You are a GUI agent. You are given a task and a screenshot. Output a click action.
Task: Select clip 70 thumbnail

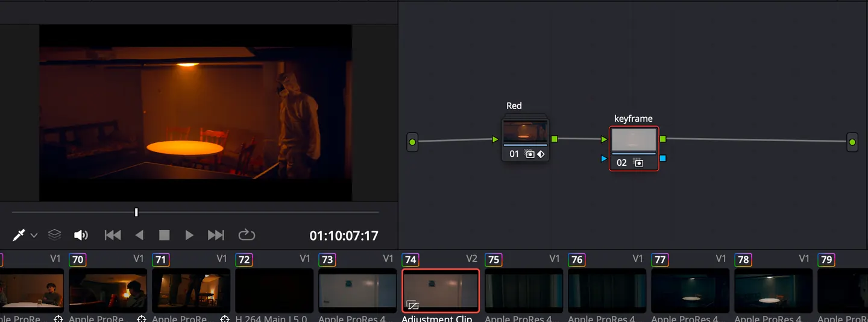pyautogui.click(x=108, y=291)
